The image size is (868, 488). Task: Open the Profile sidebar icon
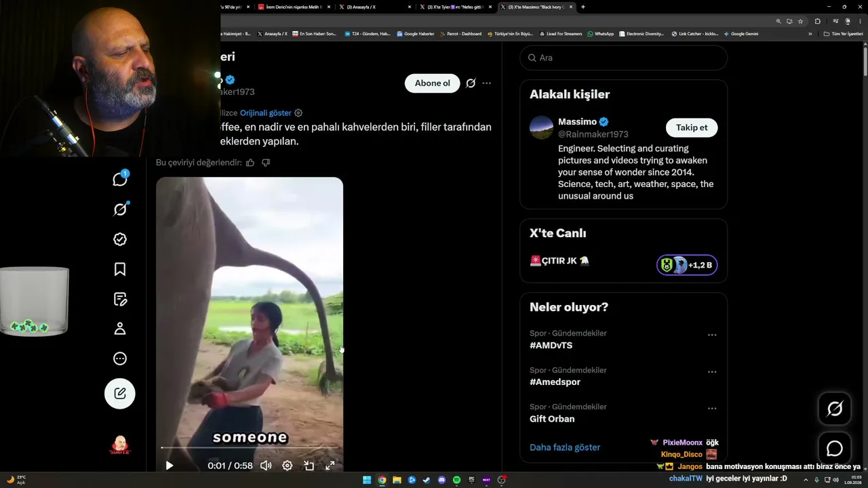pyautogui.click(x=120, y=329)
